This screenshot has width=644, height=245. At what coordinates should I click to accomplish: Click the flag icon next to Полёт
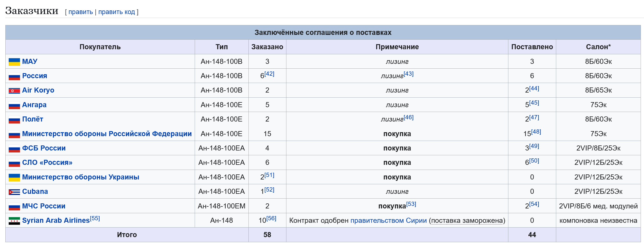(14, 120)
